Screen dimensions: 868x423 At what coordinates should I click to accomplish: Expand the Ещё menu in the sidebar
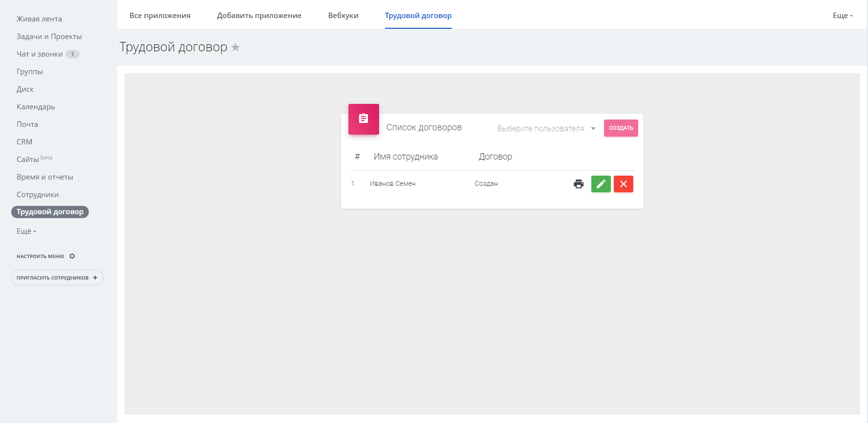pyautogui.click(x=26, y=231)
